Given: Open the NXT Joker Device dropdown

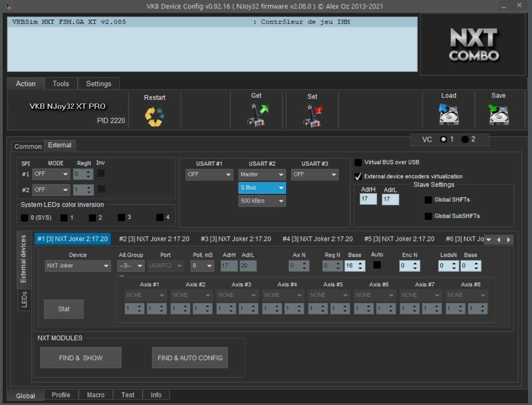Looking at the screenshot, I should click(78, 266).
